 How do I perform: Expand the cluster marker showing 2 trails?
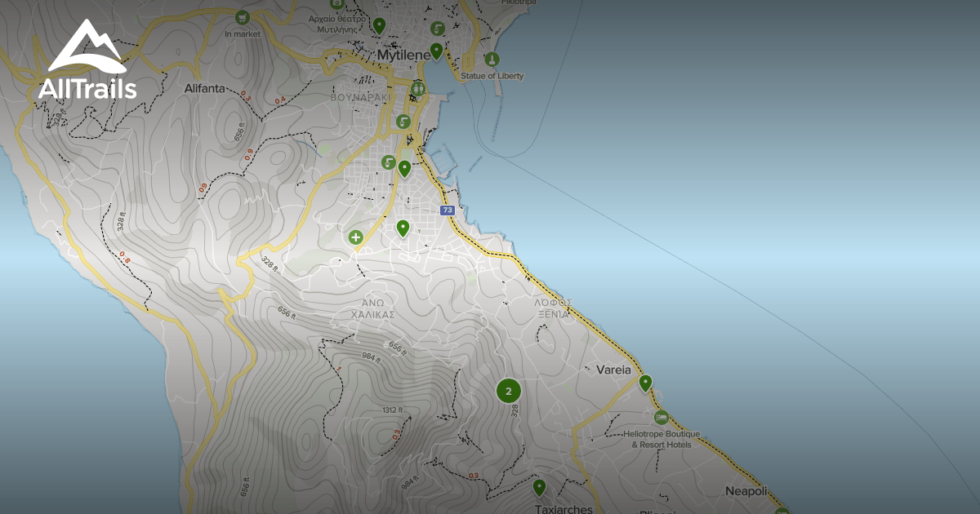pos(509,391)
